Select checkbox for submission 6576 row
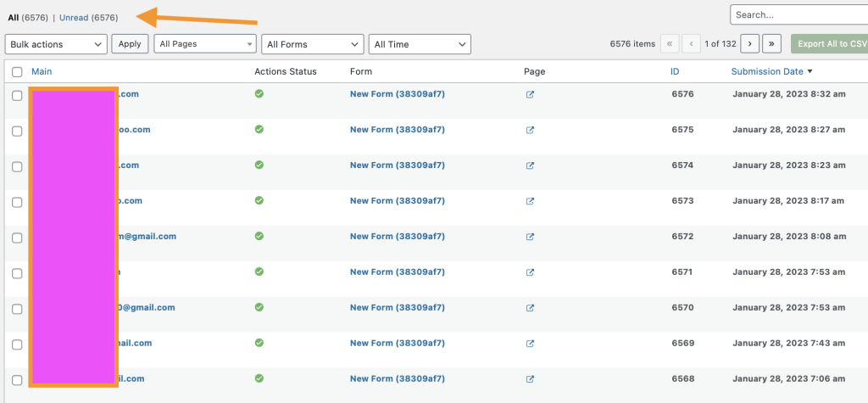 point(17,95)
